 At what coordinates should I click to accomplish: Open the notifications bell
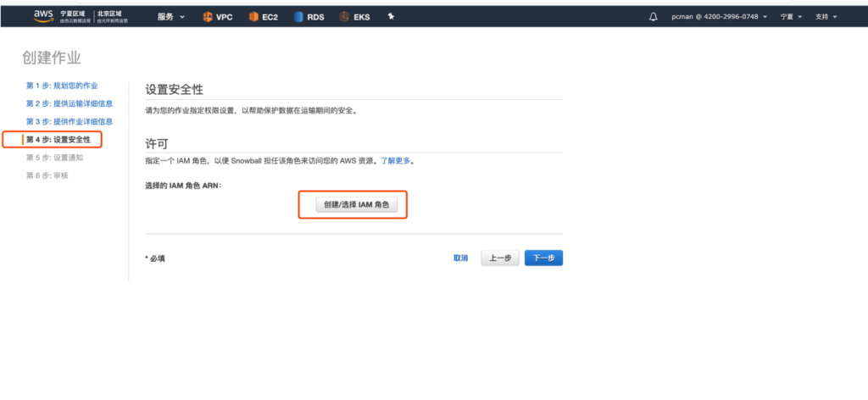click(x=653, y=16)
